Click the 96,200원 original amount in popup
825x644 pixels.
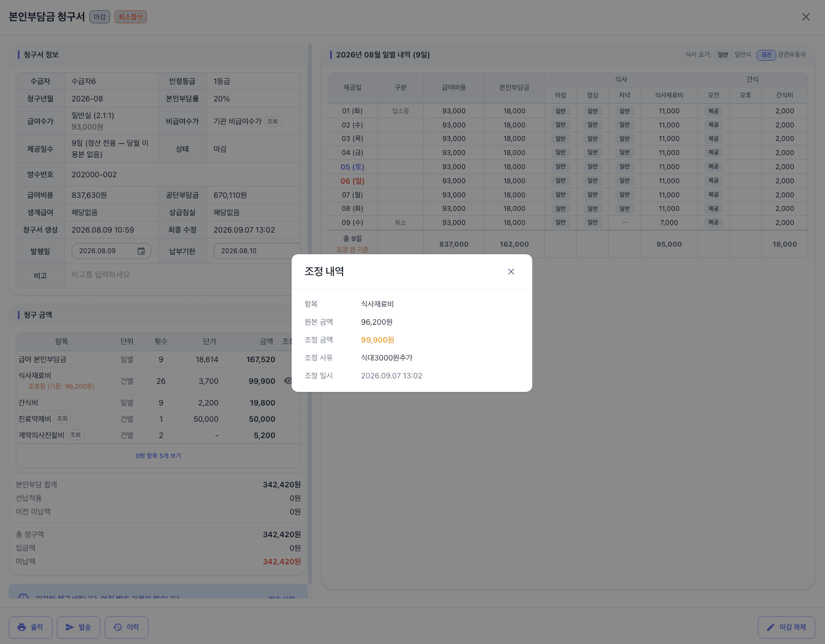point(377,322)
